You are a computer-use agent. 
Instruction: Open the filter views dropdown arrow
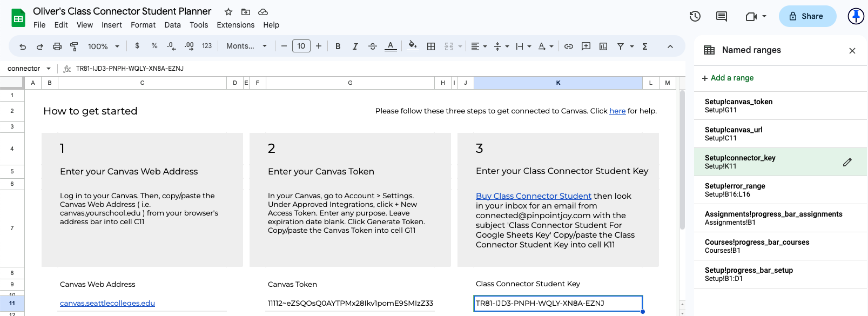click(631, 46)
